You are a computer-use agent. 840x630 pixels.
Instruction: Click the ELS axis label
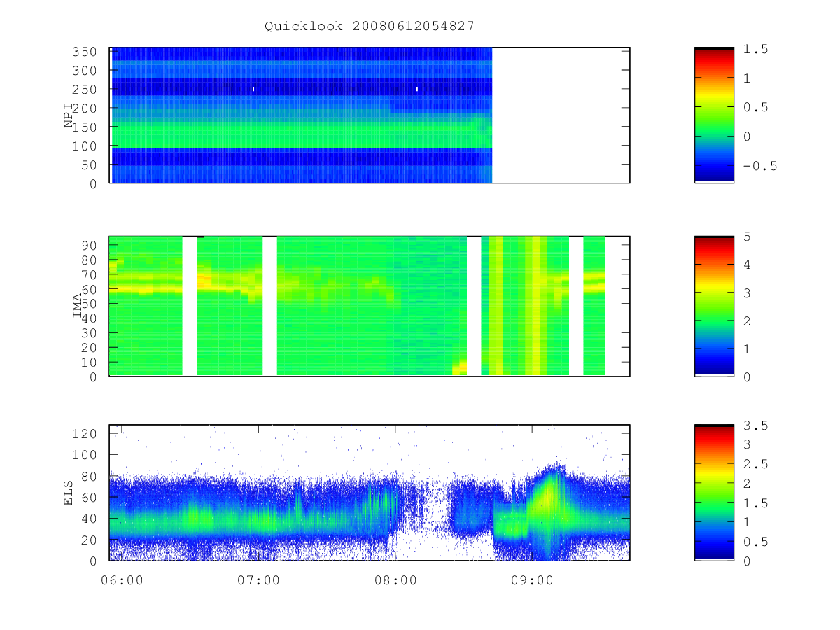point(69,493)
